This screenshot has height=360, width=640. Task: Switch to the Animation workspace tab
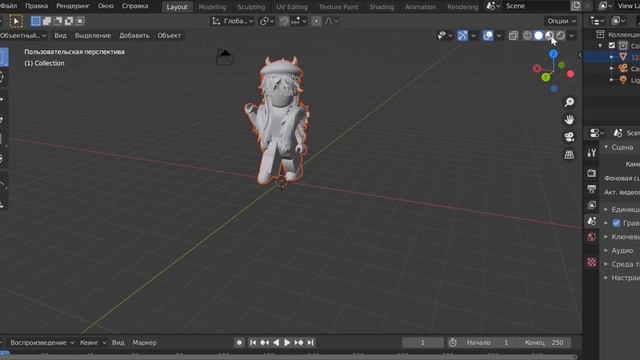point(420,7)
